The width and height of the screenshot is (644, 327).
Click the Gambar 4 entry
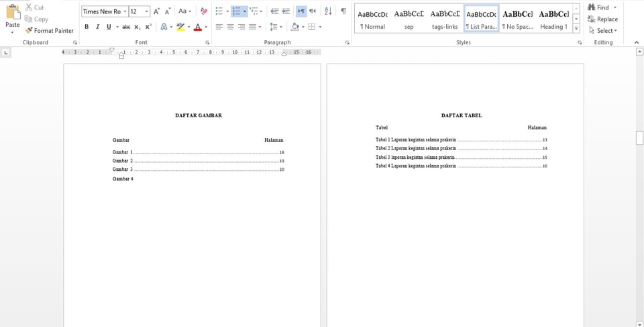(123, 179)
